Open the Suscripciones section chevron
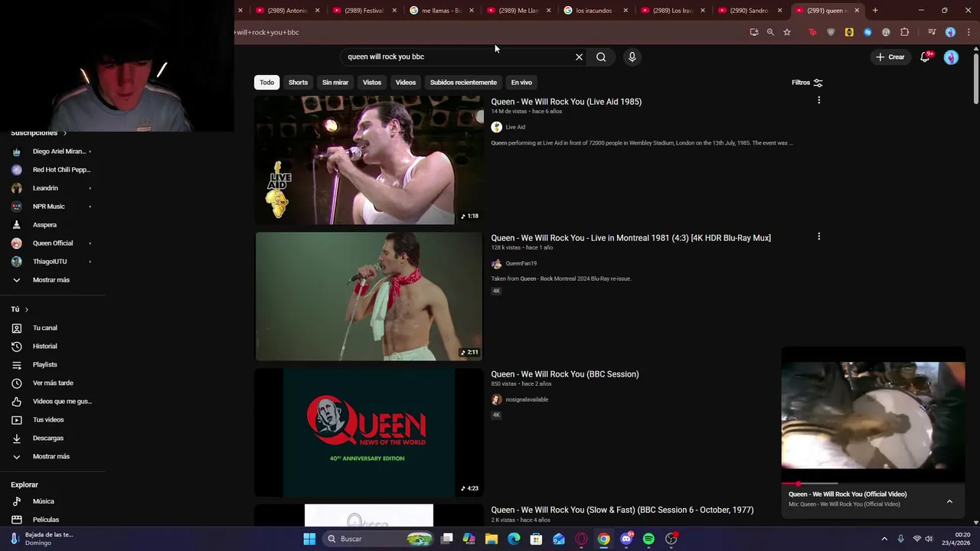This screenshot has height=551, width=980. pos(64,133)
